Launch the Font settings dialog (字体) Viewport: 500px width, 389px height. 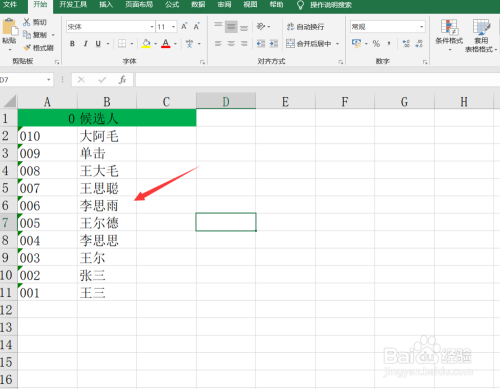tap(202, 62)
